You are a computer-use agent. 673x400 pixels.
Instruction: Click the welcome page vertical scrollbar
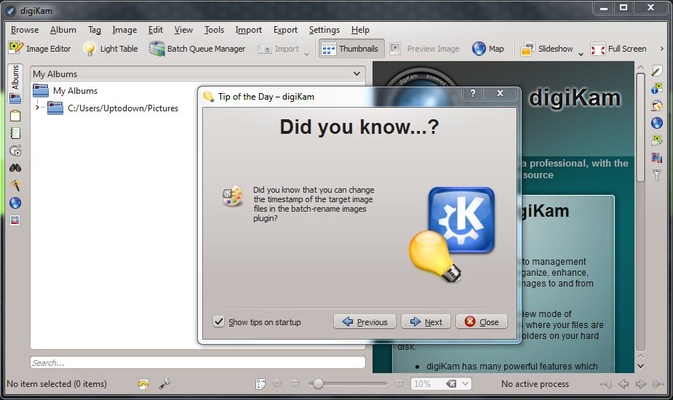click(x=640, y=127)
